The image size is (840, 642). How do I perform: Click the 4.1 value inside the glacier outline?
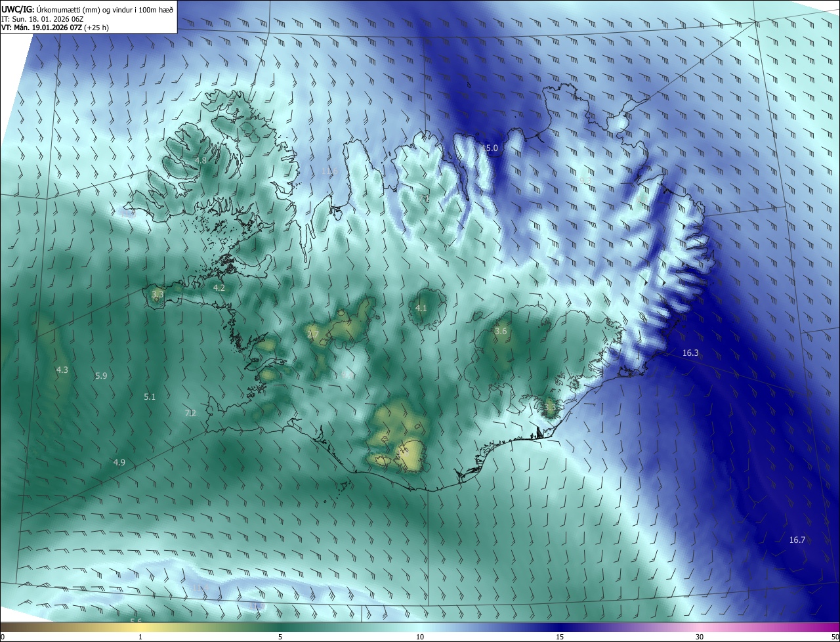point(421,308)
